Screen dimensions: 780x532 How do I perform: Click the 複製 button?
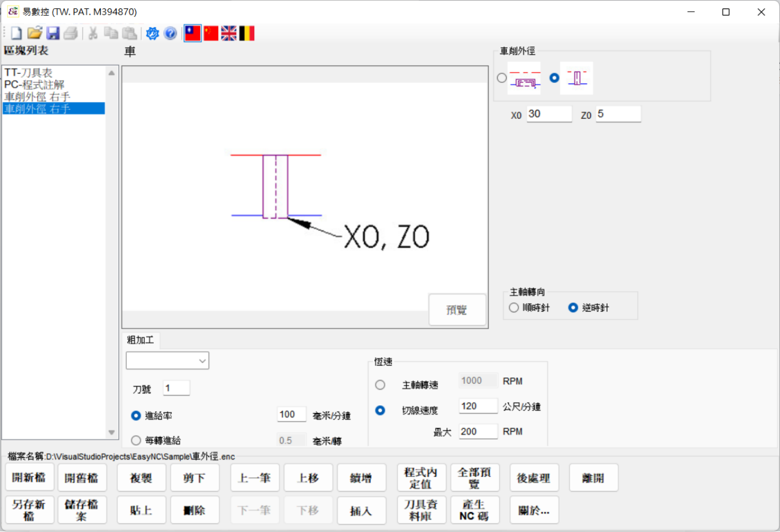[141, 478]
